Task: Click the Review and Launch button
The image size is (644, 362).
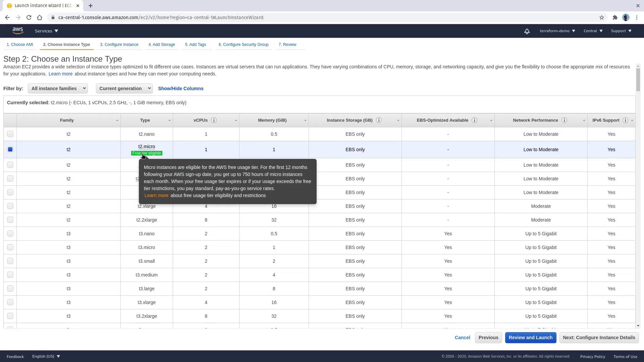Action: [530, 338]
